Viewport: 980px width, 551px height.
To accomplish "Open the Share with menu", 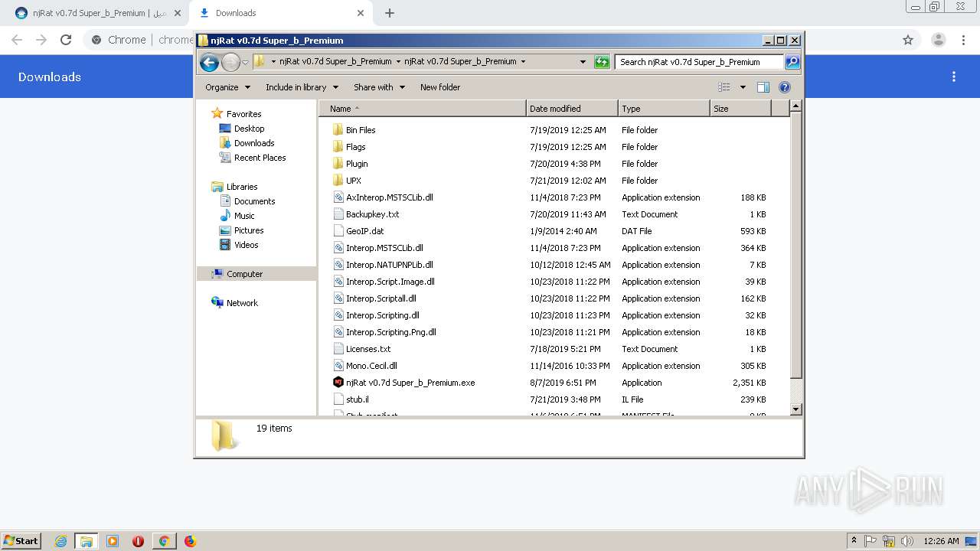I will [x=379, y=87].
